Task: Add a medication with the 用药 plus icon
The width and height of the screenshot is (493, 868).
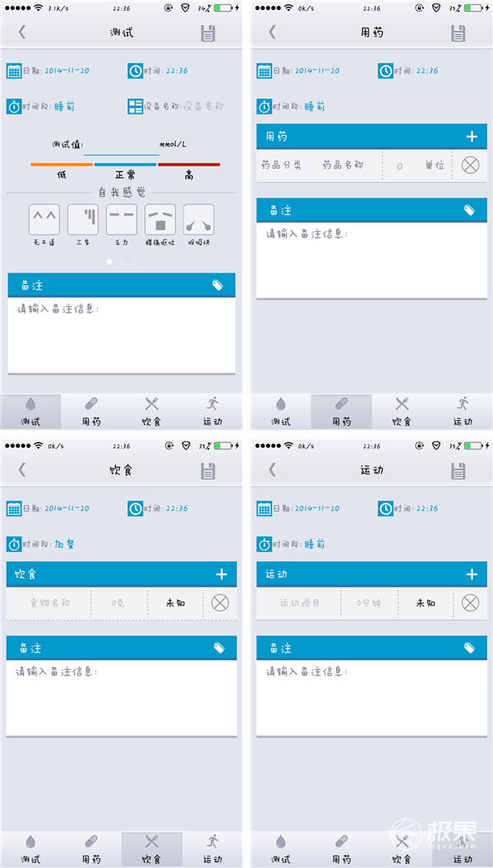Action: [471, 137]
